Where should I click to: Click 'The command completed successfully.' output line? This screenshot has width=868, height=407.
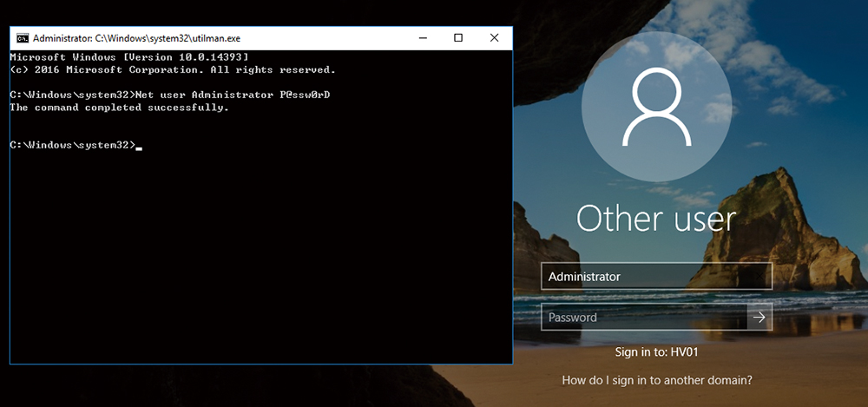(x=120, y=108)
